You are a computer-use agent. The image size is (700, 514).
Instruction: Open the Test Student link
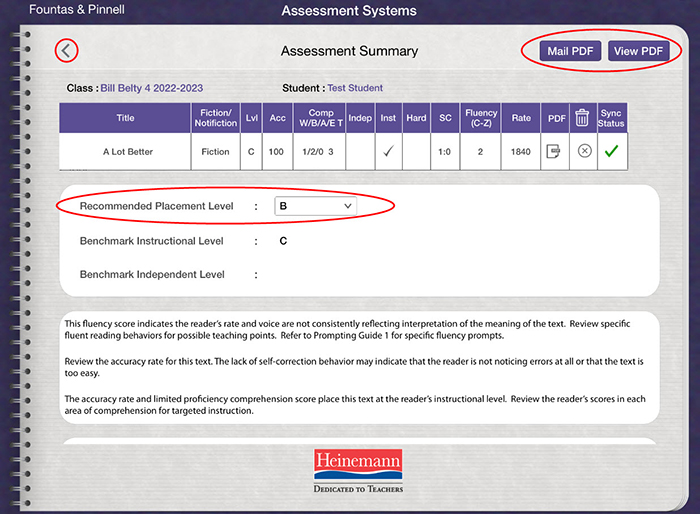pos(355,88)
